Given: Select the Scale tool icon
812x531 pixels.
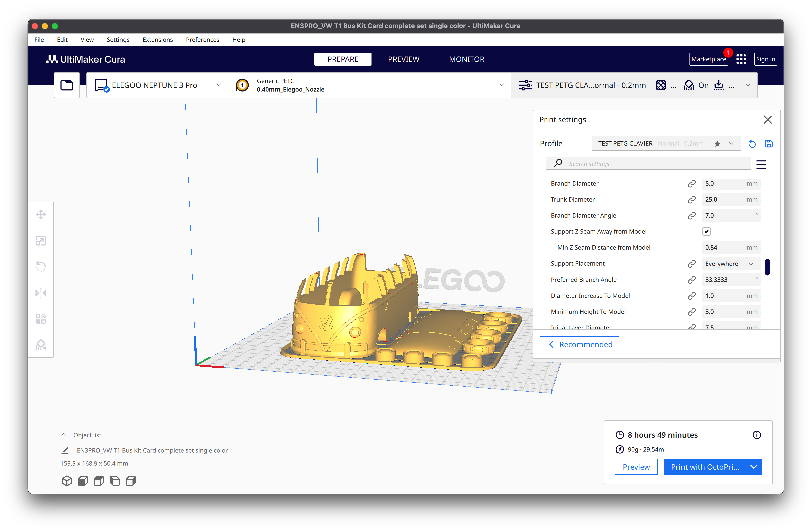Looking at the screenshot, I should tap(41, 241).
